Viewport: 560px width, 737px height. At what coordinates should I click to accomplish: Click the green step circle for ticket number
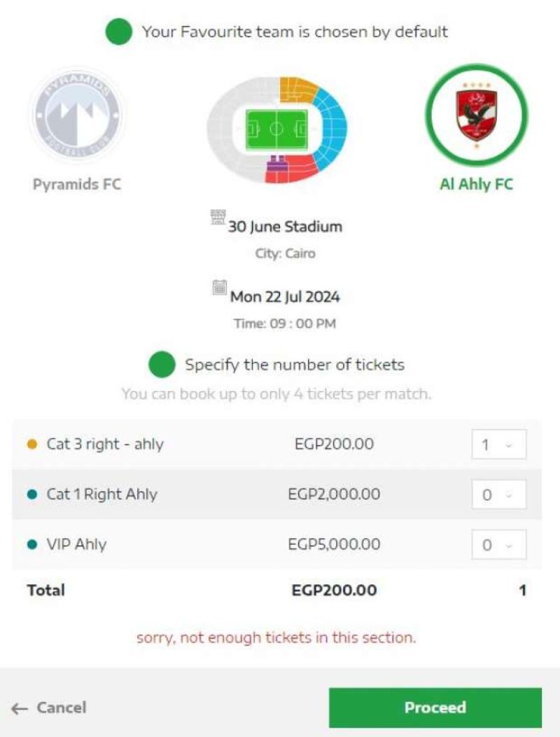pyautogui.click(x=162, y=365)
